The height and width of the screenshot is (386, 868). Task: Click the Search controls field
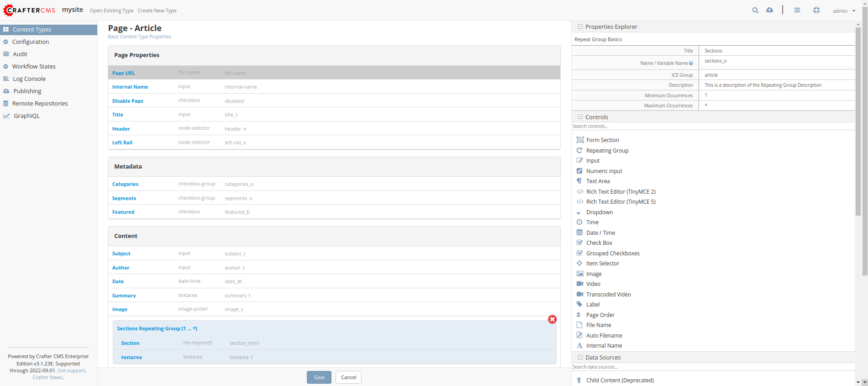click(713, 126)
